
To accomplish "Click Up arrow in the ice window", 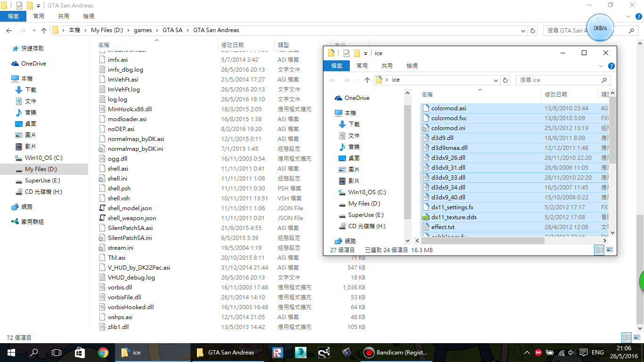I will click(367, 80).
